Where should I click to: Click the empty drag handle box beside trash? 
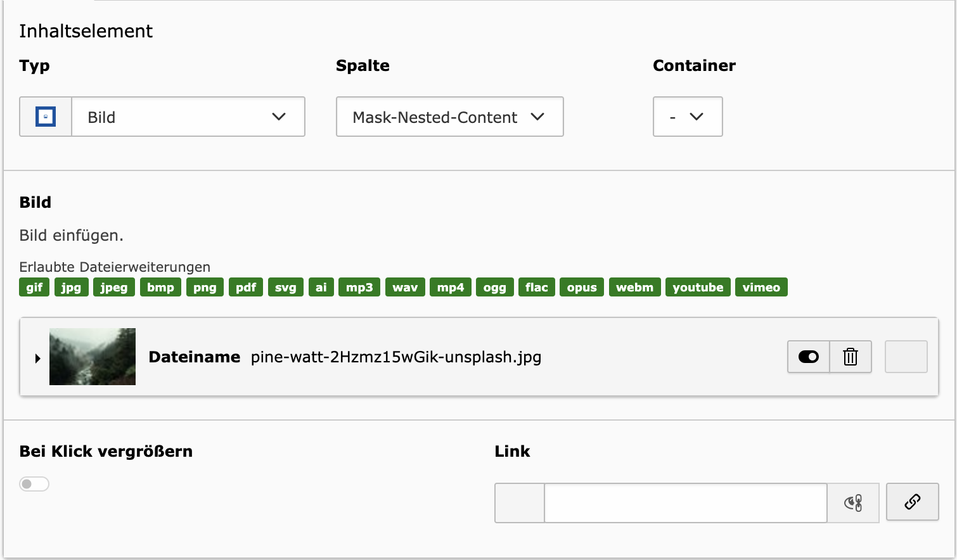point(906,357)
